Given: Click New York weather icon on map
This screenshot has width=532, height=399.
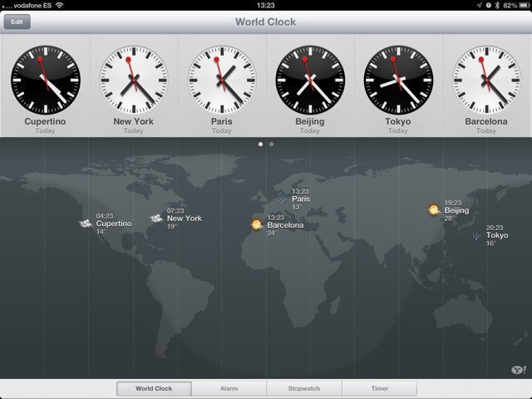Looking at the screenshot, I should point(156,218).
